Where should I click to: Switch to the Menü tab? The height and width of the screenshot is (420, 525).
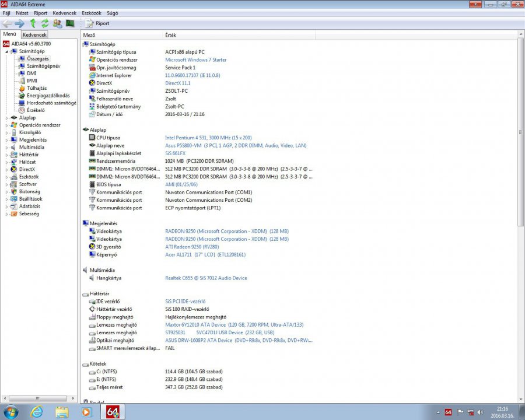[10, 34]
